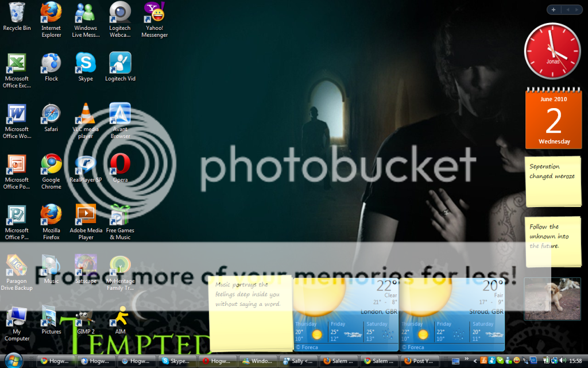
Task: Open Windows Live Messenger desktop shortcut
Action: 86,20
